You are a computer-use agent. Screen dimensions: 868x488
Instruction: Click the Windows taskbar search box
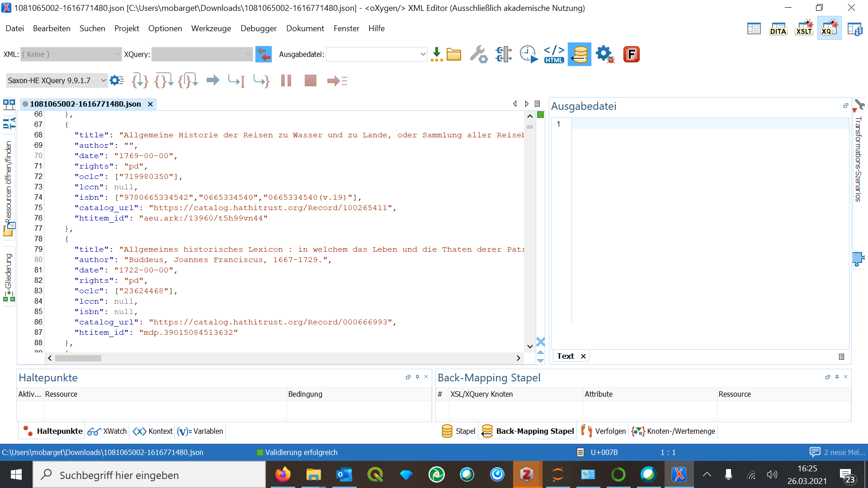[x=149, y=475]
